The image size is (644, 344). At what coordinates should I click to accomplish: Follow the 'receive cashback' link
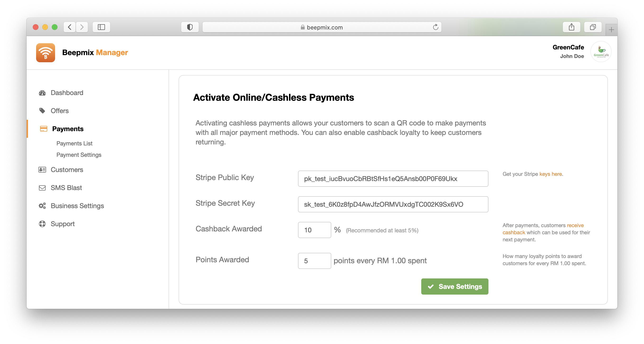tap(543, 229)
